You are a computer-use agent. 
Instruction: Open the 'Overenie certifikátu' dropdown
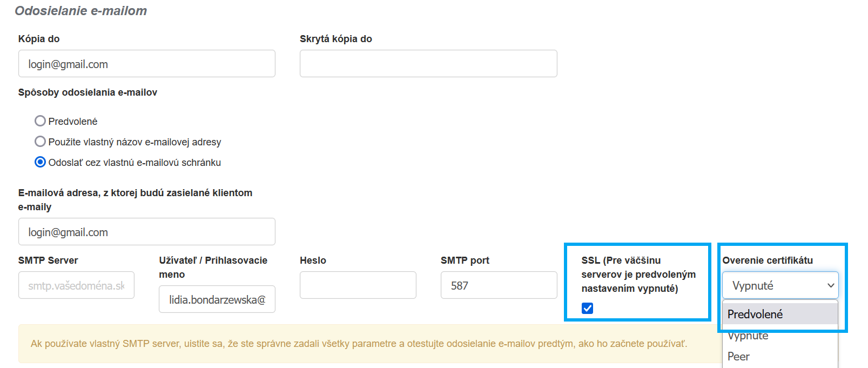click(x=780, y=285)
